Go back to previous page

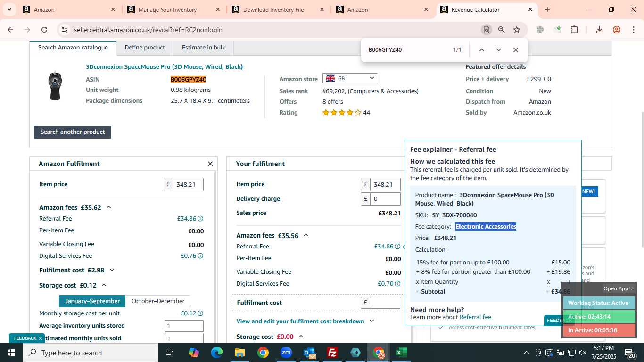[x=10, y=30]
